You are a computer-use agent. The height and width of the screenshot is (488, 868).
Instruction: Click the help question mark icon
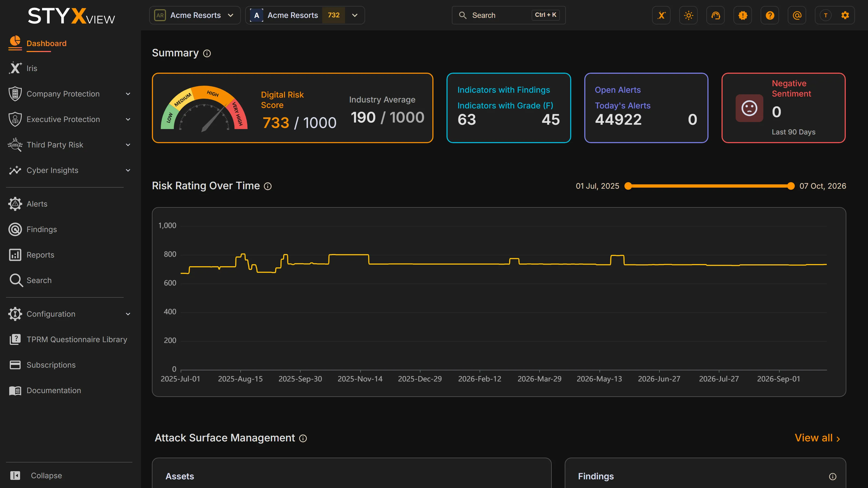pyautogui.click(x=770, y=15)
